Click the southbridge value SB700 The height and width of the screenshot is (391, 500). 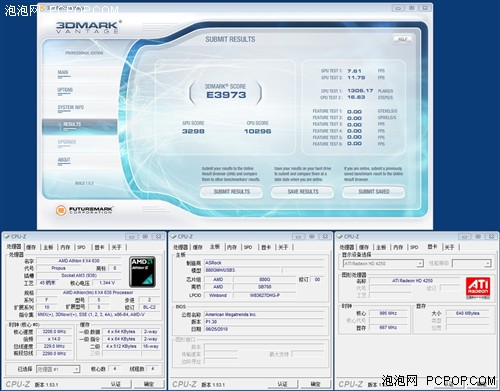[265, 287]
